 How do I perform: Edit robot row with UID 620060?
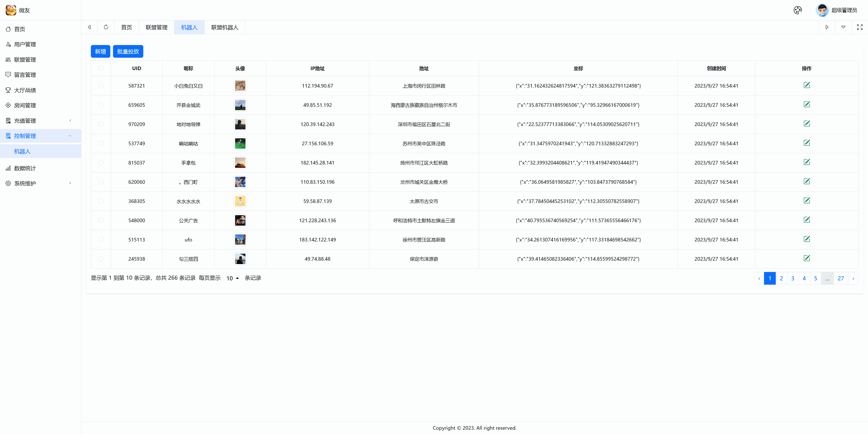coord(807,181)
